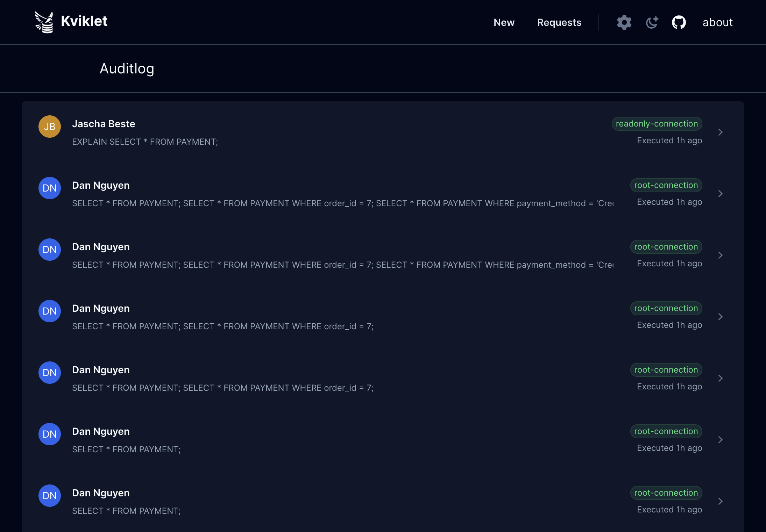Screen dimensions: 766x532
Task: Click Dan Nguyen's avatar on first entry
Action: 49,188
